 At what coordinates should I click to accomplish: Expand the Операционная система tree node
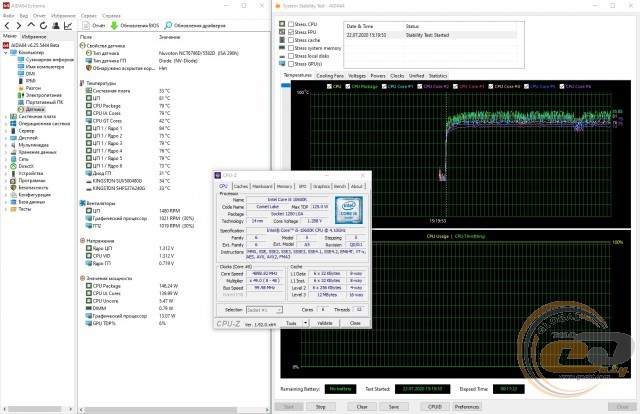[x=6, y=124]
